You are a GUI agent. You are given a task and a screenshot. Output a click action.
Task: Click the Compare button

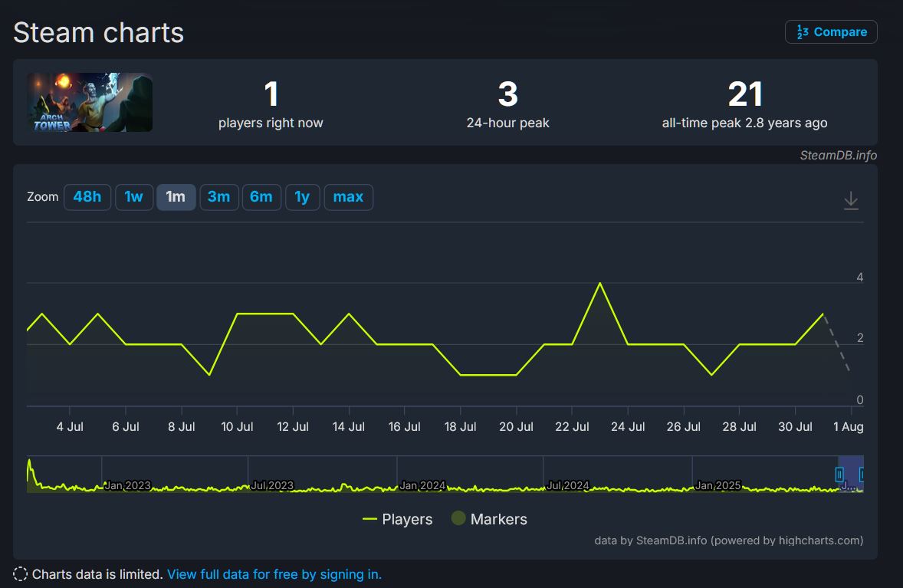[830, 31]
